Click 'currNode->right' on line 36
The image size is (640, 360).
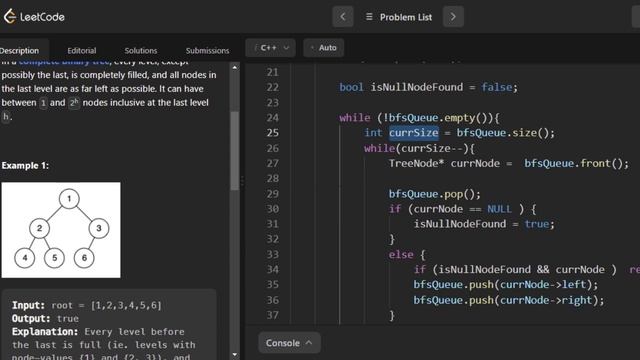(x=547, y=300)
